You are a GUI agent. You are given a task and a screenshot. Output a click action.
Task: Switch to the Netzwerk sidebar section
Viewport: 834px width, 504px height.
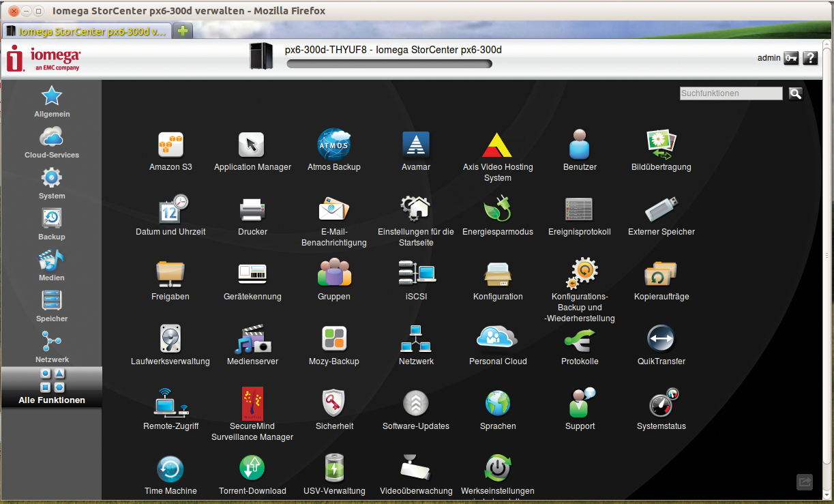51,346
